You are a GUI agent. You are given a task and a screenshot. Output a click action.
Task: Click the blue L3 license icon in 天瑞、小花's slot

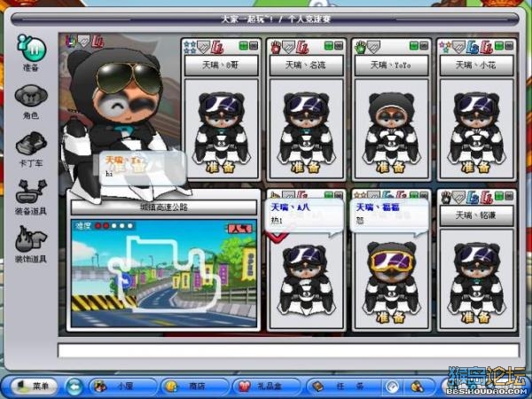tap(473, 47)
